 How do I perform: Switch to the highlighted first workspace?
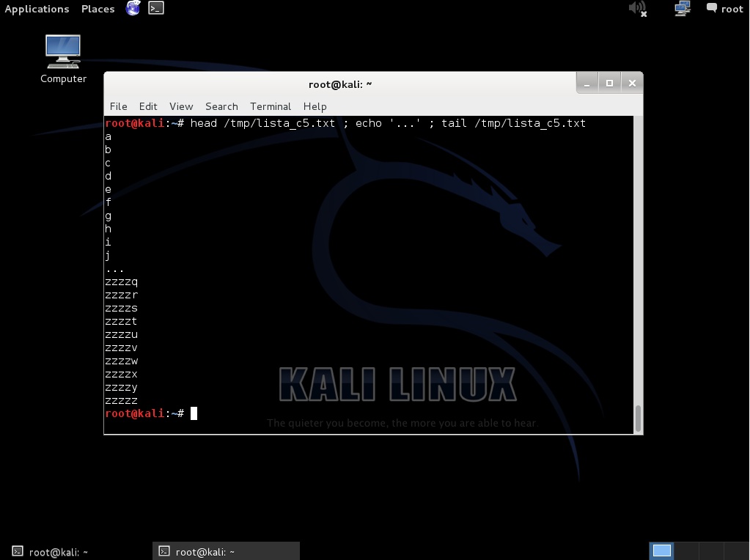click(x=661, y=551)
